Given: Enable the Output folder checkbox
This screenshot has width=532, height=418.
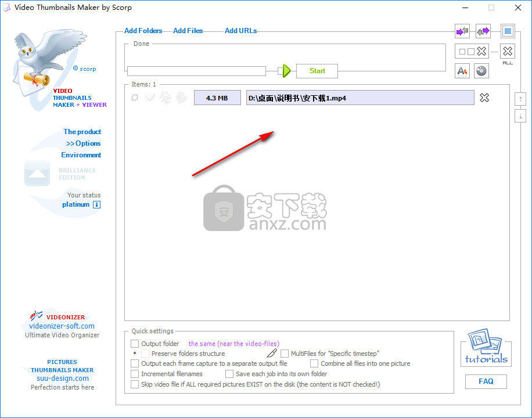Looking at the screenshot, I should [x=135, y=344].
